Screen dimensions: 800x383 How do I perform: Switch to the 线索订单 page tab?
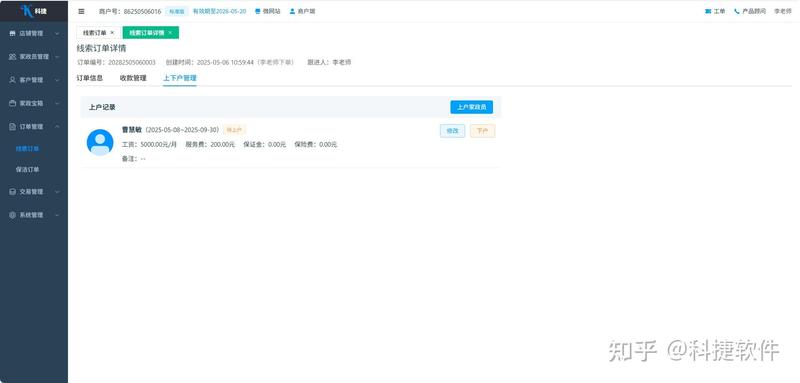click(95, 33)
